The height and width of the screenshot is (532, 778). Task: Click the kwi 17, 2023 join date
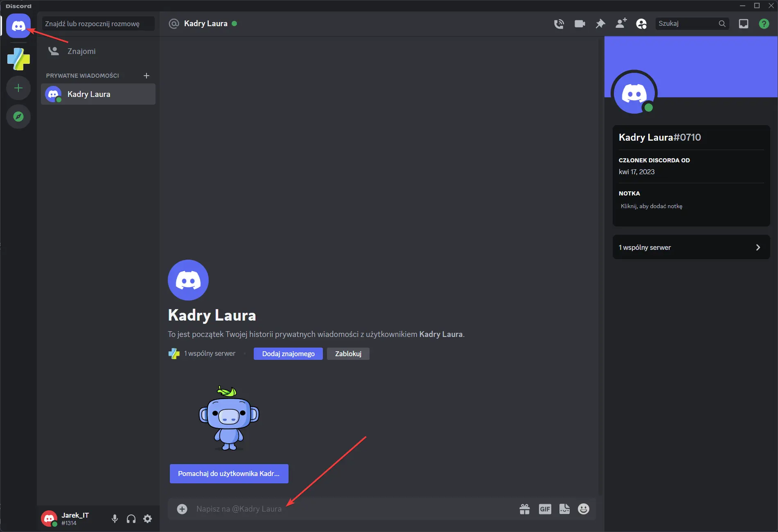click(636, 172)
